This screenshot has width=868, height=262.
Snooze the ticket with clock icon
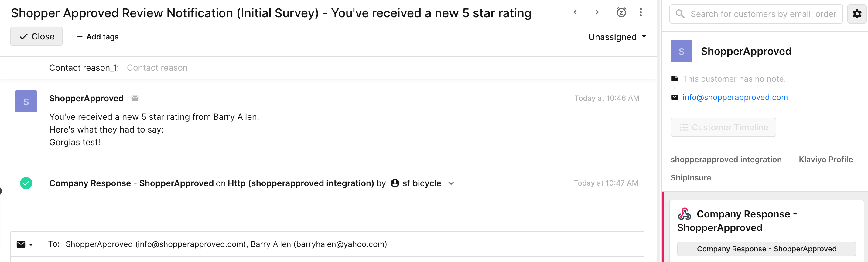[621, 12]
